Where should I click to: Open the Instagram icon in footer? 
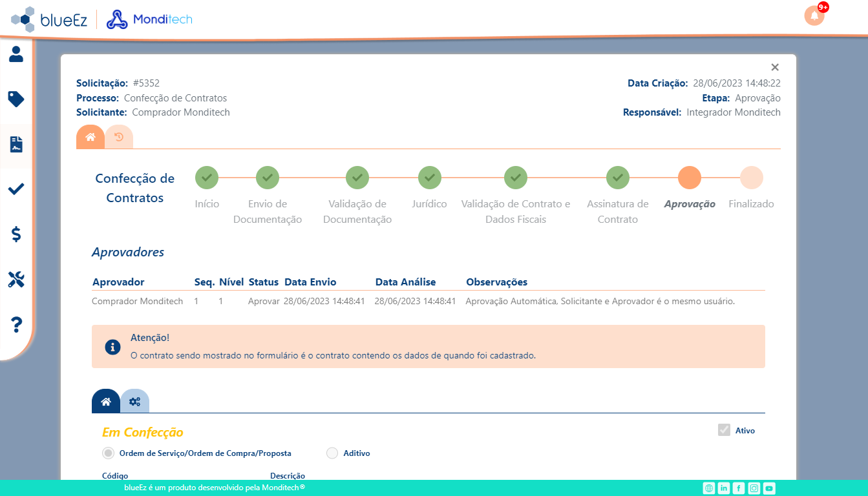[x=754, y=488]
